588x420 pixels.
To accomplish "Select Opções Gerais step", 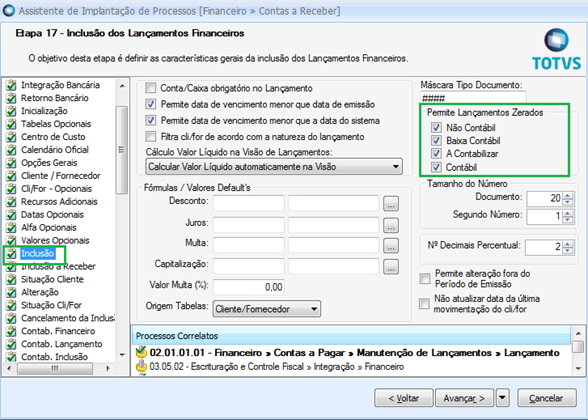I will coord(49,163).
